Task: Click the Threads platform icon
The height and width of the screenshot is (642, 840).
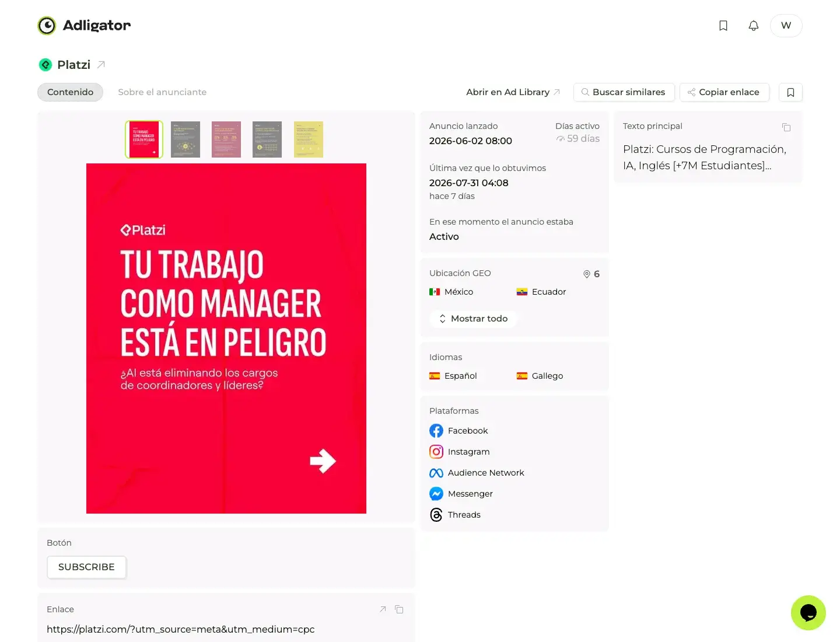Action: click(436, 515)
